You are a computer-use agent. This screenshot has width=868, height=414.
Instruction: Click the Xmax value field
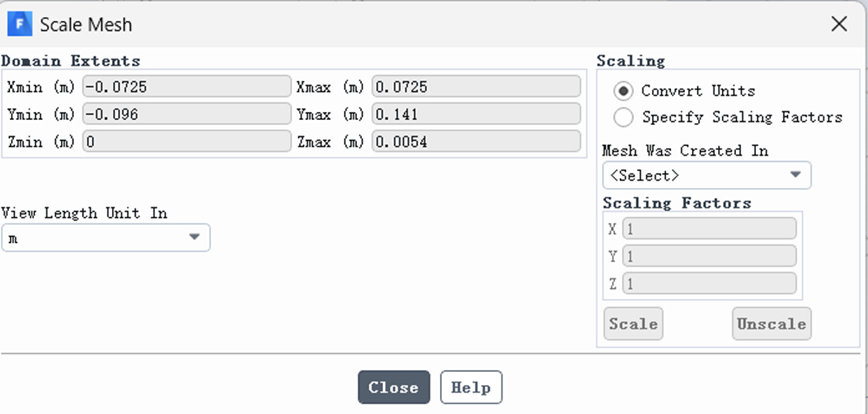tap(476, 87)
